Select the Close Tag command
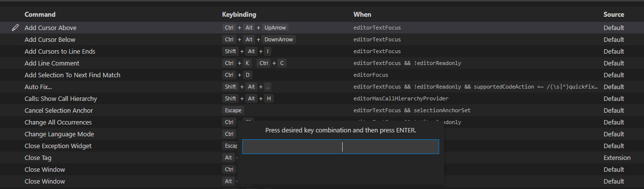This screenshot has width=644, height=189. pyautogui.click(x=38, y=157)
